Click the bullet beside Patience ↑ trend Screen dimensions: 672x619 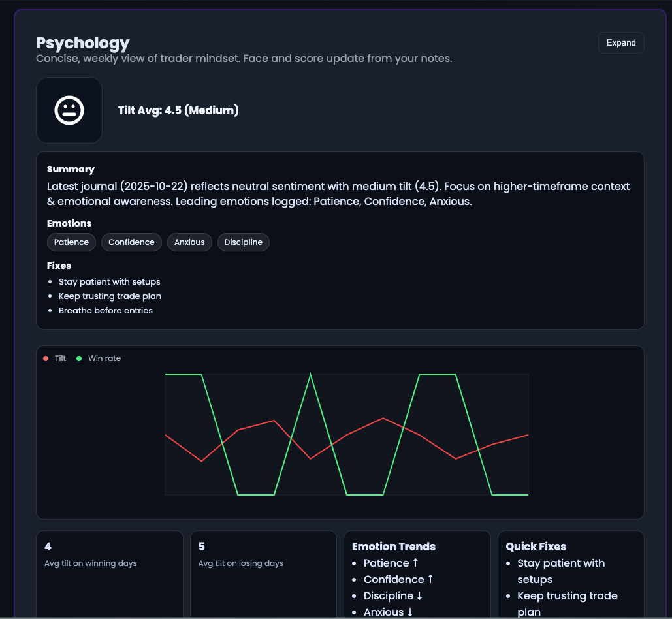[x=355, y=563]
